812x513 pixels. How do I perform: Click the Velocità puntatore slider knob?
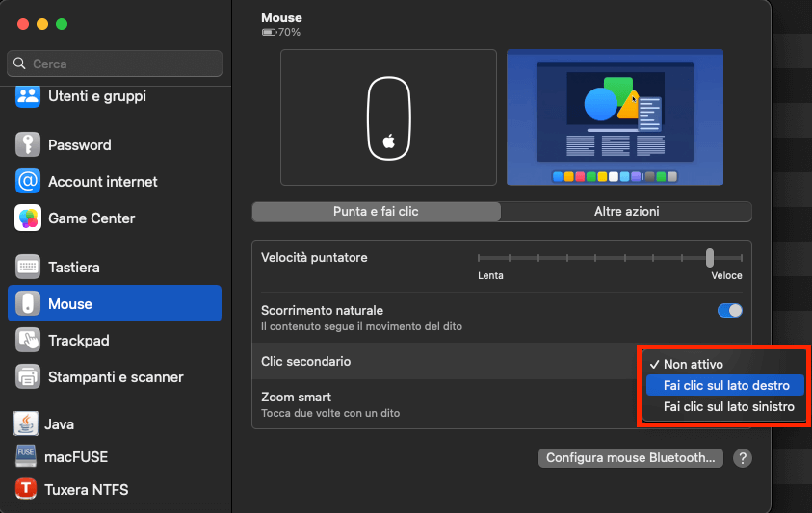710,258
